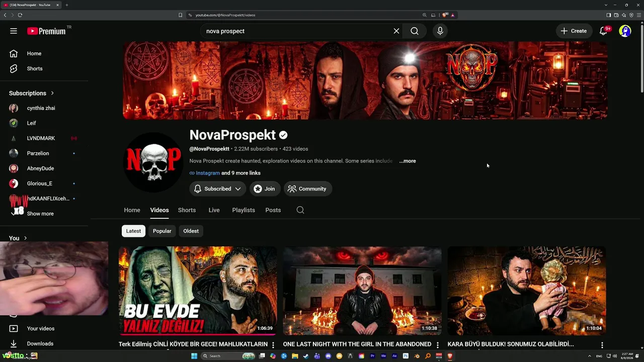Image resolution: width=644 pixels, height=362 pixels.
Task: Run the search with the magnifier button
Action: pyautogui.click(x=415, y=31)
